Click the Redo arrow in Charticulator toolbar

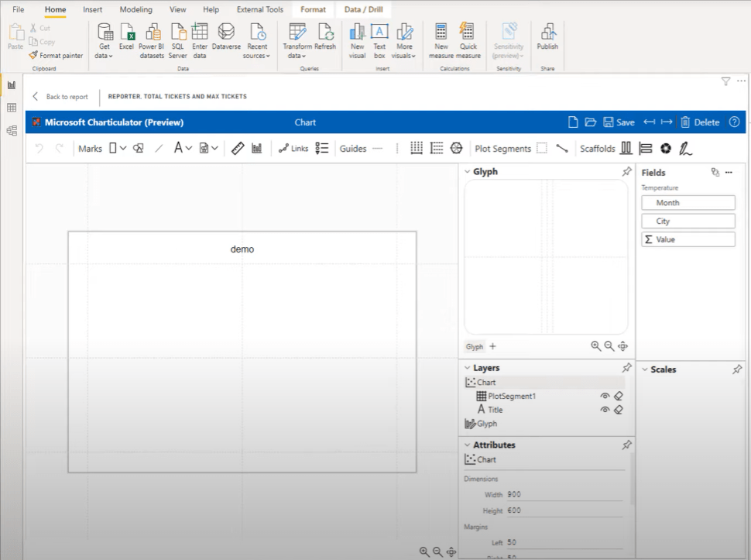click(59, 149)
